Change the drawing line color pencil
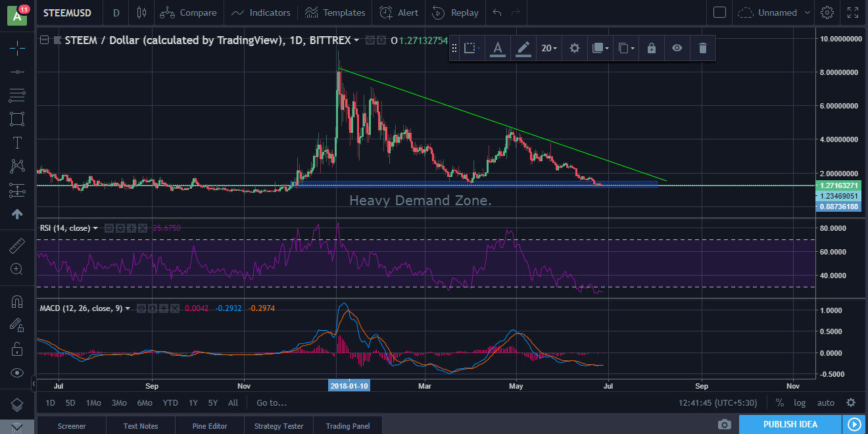 (x=523, y=48)
